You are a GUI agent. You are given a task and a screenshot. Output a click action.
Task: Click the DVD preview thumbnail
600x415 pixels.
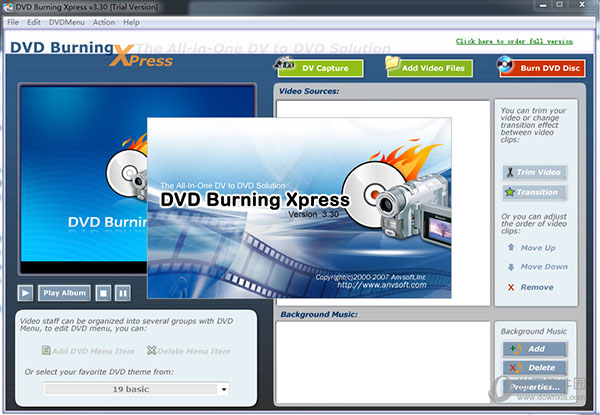[84, 174]
